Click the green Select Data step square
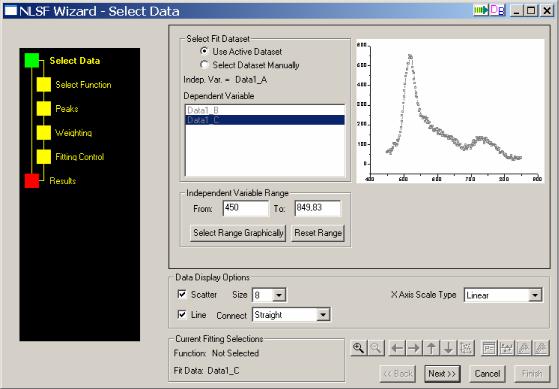The width and height of the screenshot is (559, 389). (32, 61)
